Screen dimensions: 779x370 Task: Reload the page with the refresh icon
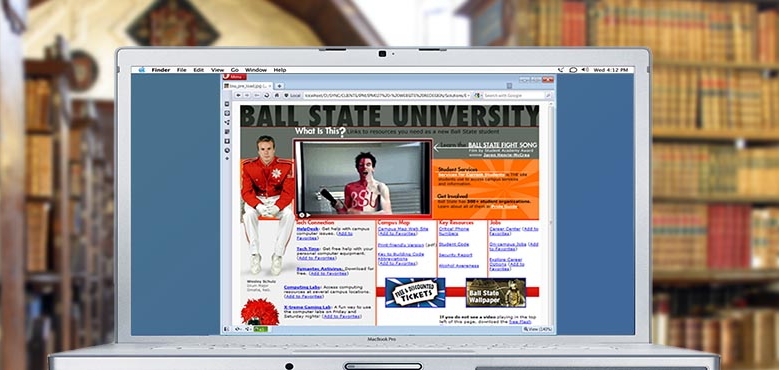pyautogui.click(x=267, y=95)
